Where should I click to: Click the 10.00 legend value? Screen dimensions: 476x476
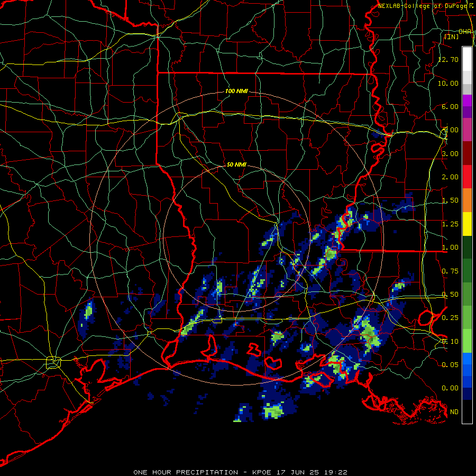pos(448,83)
